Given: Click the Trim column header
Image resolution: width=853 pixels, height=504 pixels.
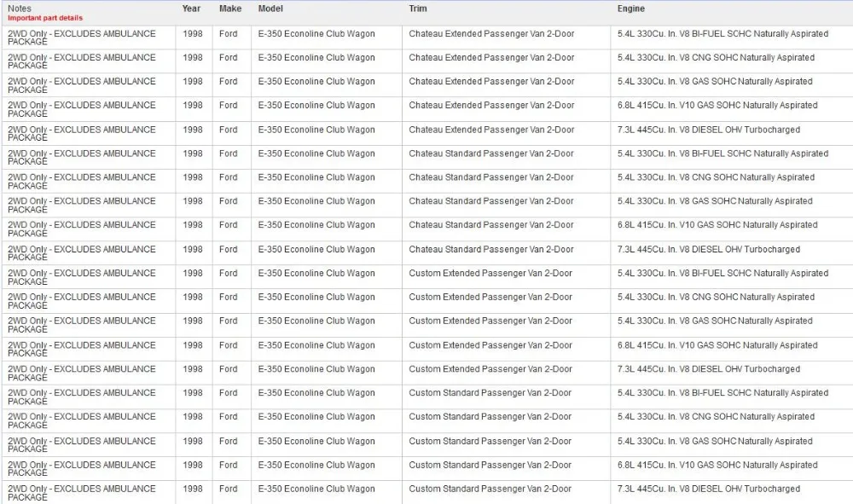Looking at the screenshot, I should (x=418, y=9).
